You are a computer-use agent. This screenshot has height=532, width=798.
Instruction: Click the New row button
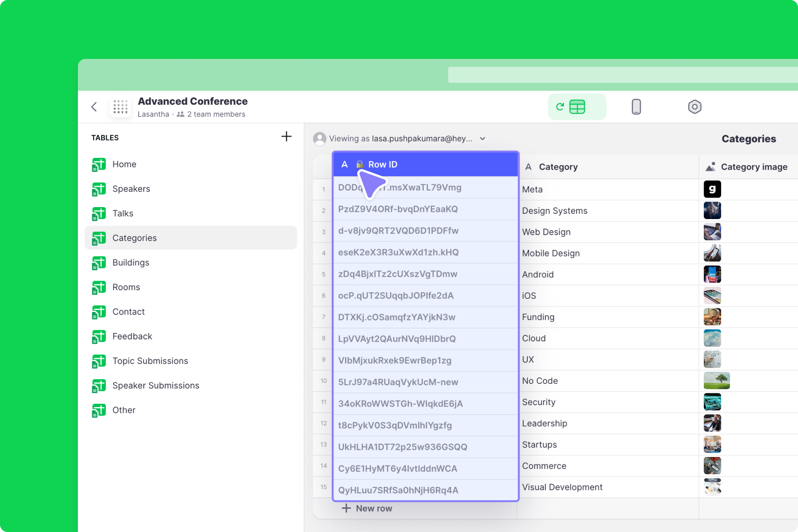367,508
